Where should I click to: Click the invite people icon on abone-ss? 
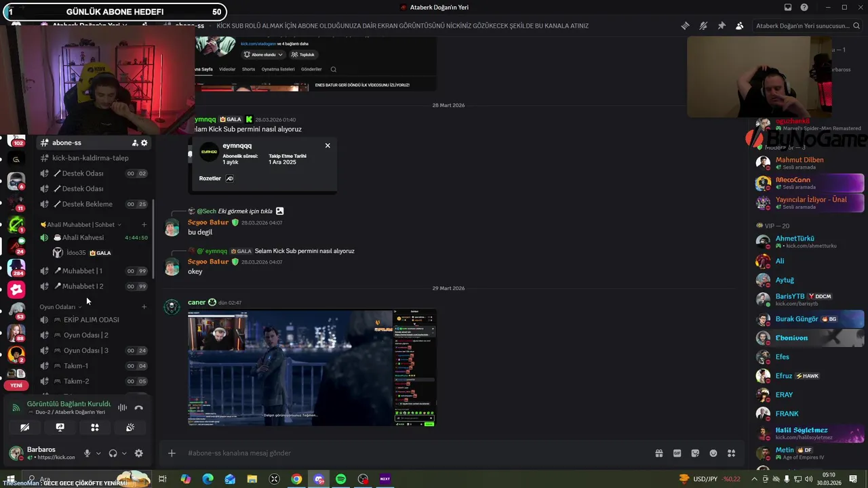click(135, 143)
